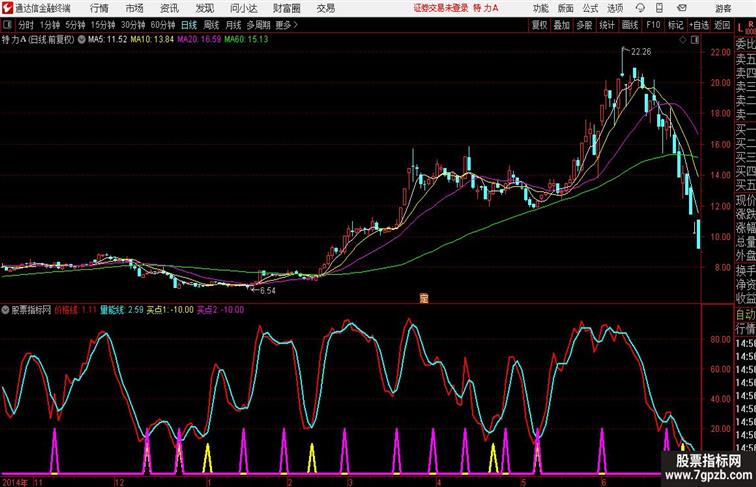756x487 pixels.
Task: Open the 选项 menu
Action: 615,8
